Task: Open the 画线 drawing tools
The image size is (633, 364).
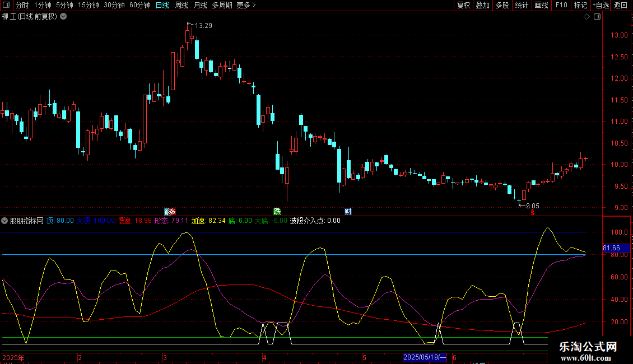Action: coord(541,5)
